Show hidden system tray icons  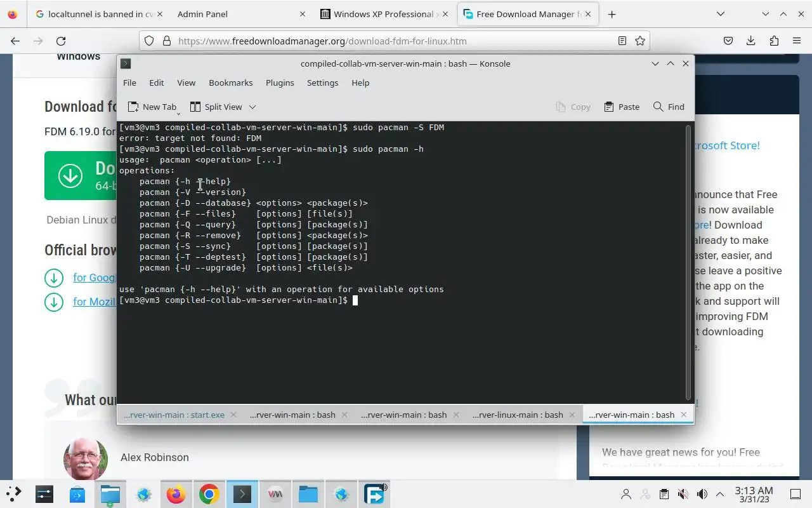click(x=720, y=494)
